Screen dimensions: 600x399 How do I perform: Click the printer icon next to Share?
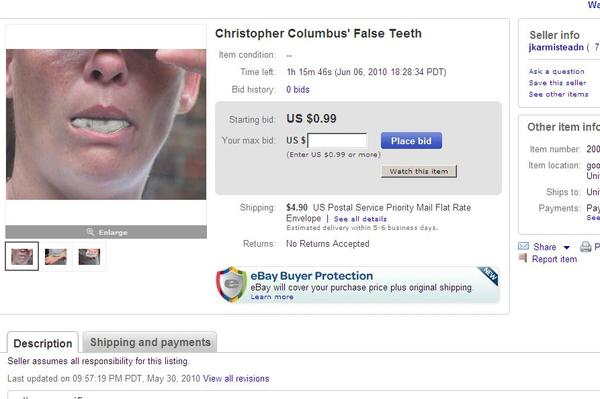pyautogui.click(x=585, y=247)
